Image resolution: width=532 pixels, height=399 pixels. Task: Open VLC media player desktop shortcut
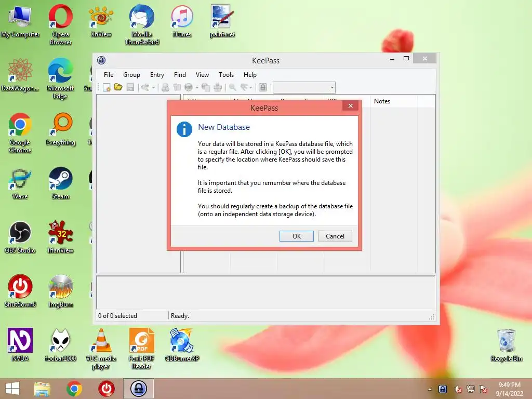pos(101,349)
